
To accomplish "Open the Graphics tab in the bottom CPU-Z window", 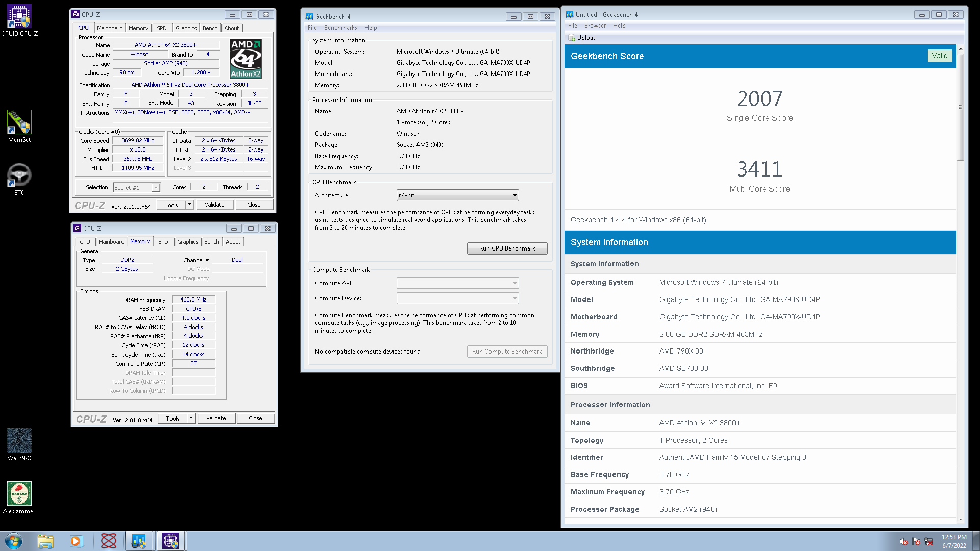I will click(x=188, y=242).
